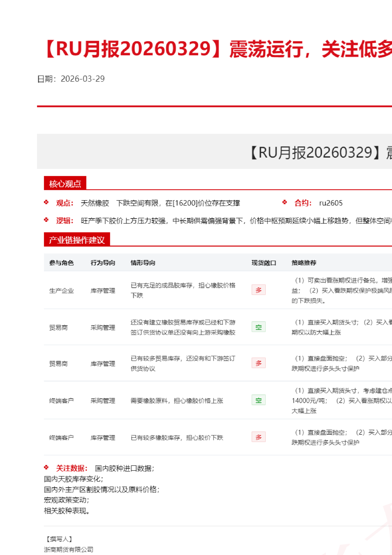The width and height of the screenshot is (392, 555).
Task: Click the ru2605 contract code
Action: click(331, 203)
